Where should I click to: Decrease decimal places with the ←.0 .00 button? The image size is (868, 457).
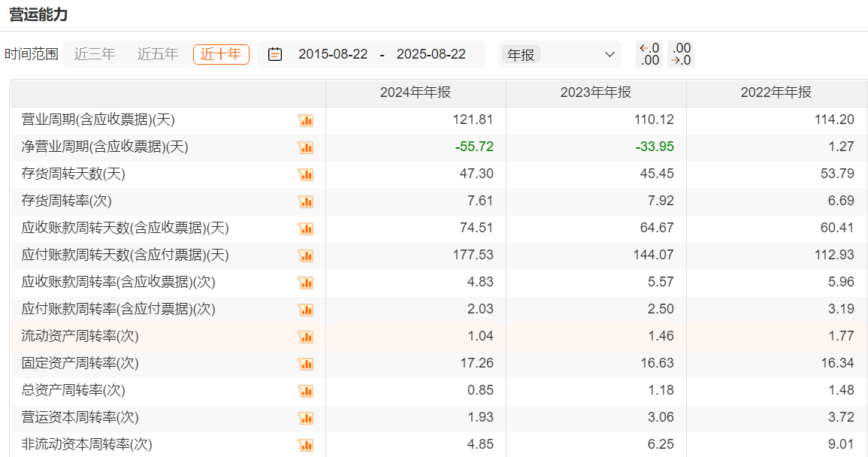[649, 54]
